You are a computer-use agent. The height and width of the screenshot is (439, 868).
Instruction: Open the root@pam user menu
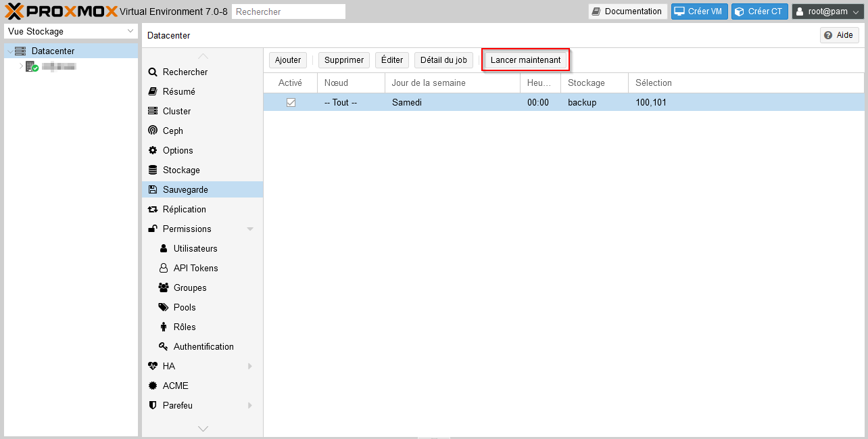coord(827,11)
